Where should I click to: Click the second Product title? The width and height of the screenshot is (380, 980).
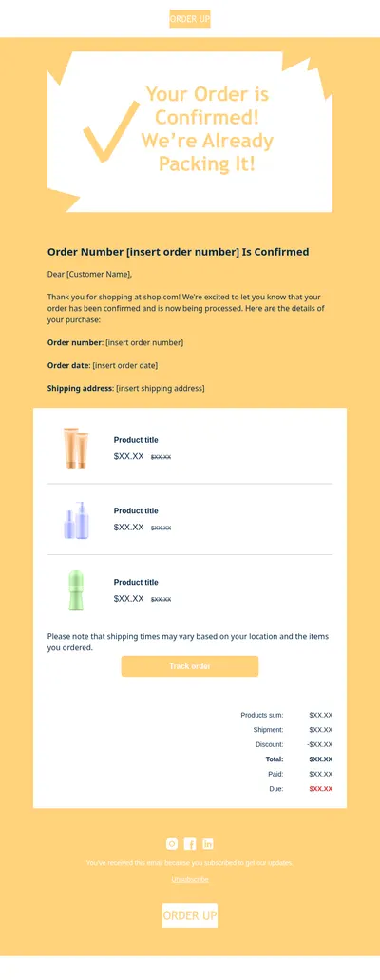(x=136, y=510)
